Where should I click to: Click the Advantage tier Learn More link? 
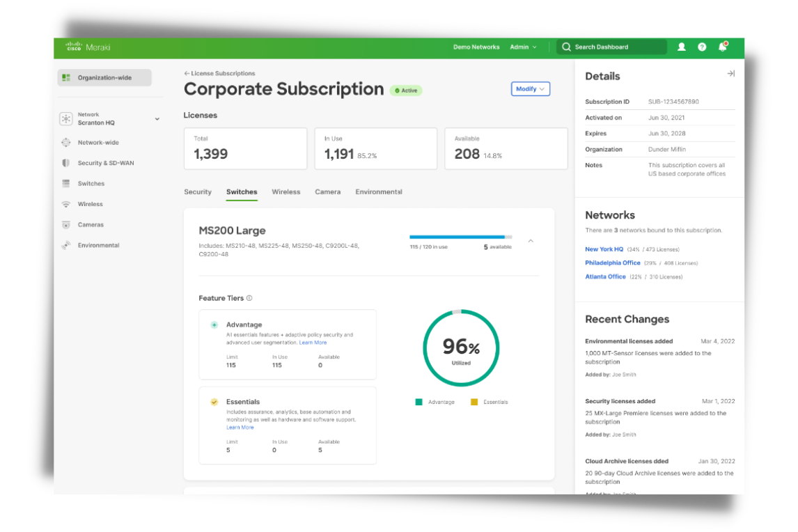tap(313, 342)
